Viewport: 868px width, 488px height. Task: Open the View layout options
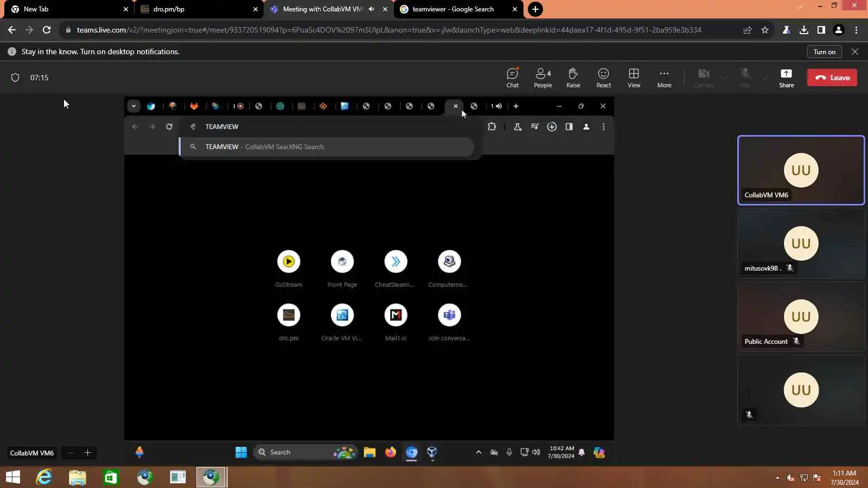pos(634,78)
